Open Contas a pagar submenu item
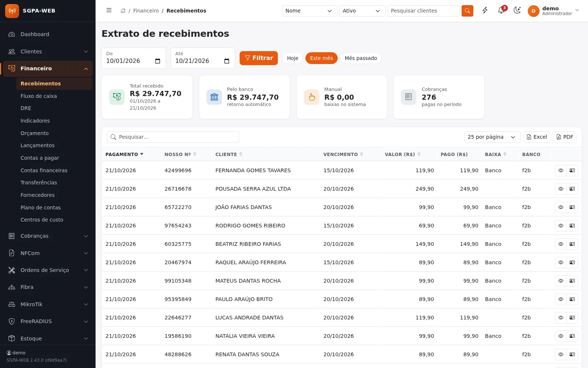The image size is (588, 368). [54, 158]
